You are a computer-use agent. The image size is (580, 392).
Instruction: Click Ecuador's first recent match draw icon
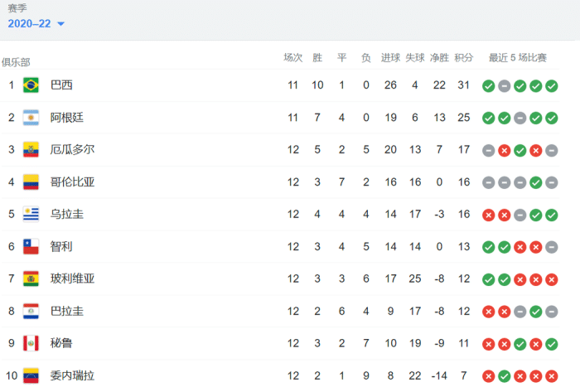point(489,150)
